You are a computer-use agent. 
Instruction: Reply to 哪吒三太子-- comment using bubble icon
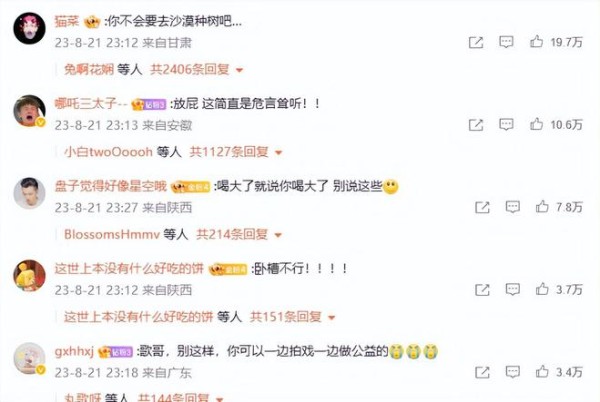pyautogui.click(x=506, y=124)
